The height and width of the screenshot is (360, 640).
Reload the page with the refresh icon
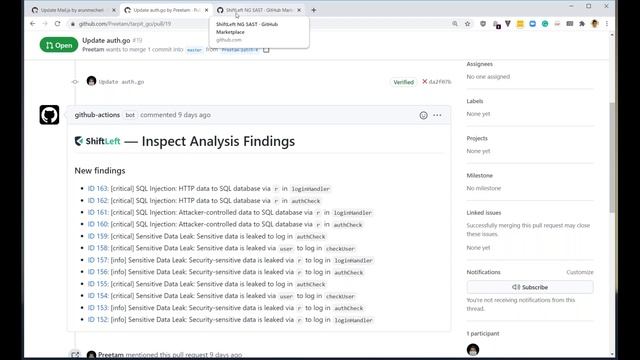tap(58, 24)
